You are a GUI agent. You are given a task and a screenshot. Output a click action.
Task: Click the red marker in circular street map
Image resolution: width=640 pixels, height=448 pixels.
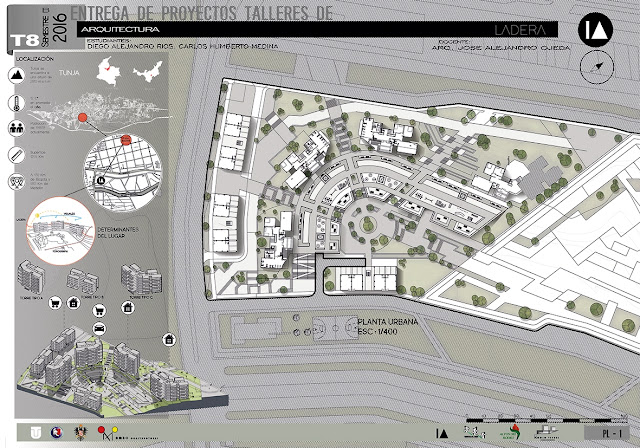126,140
